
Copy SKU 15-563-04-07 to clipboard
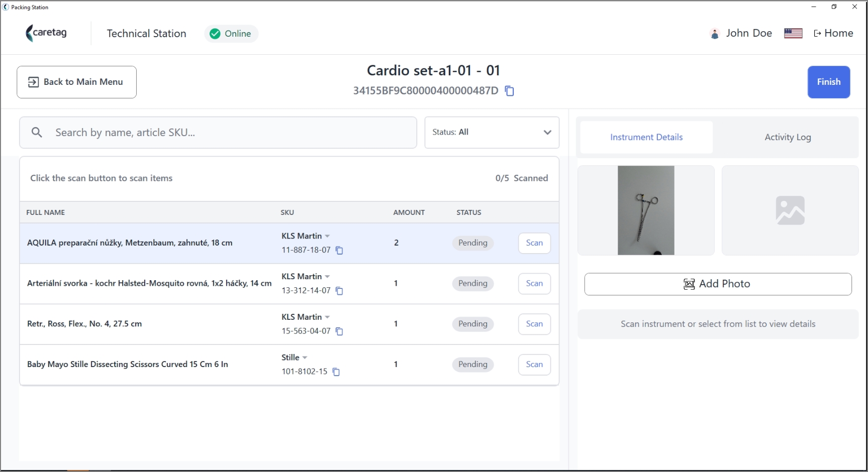click(339, 331)
